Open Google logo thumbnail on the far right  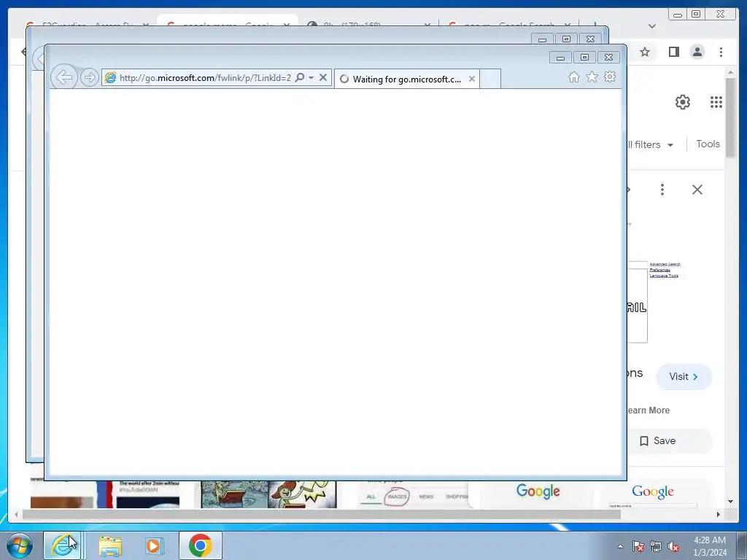653,492
